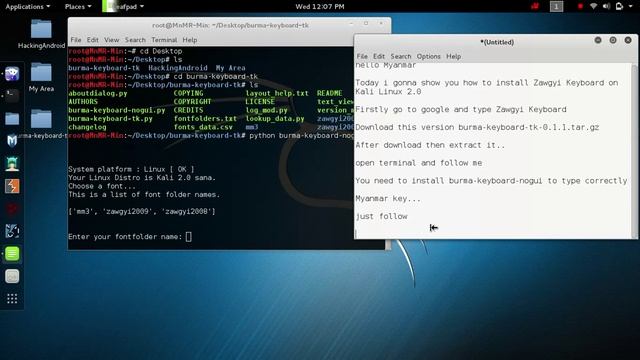Click the power/battery icon in top bar
640x360 pixels.
click(x=619, y=6)
